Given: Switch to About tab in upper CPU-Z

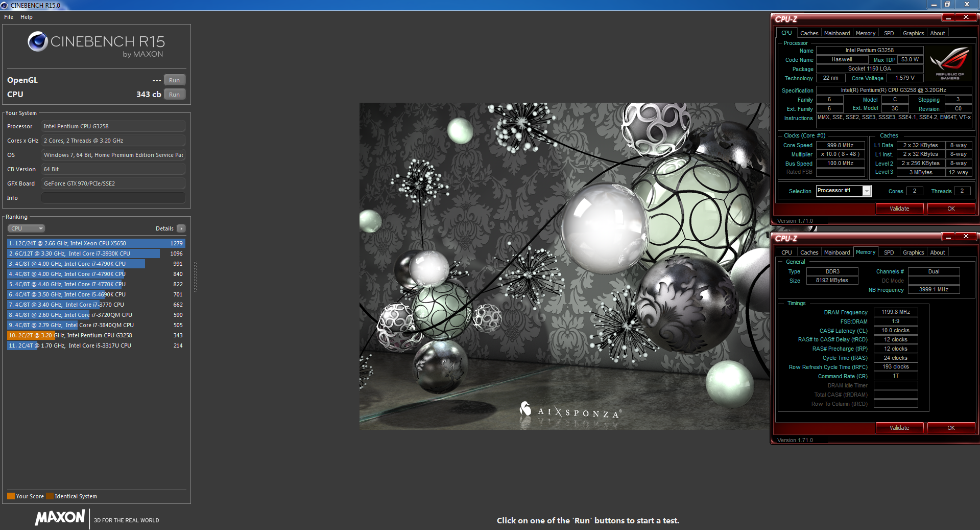Looking at the screenshot, I should [x=938, y=33].
